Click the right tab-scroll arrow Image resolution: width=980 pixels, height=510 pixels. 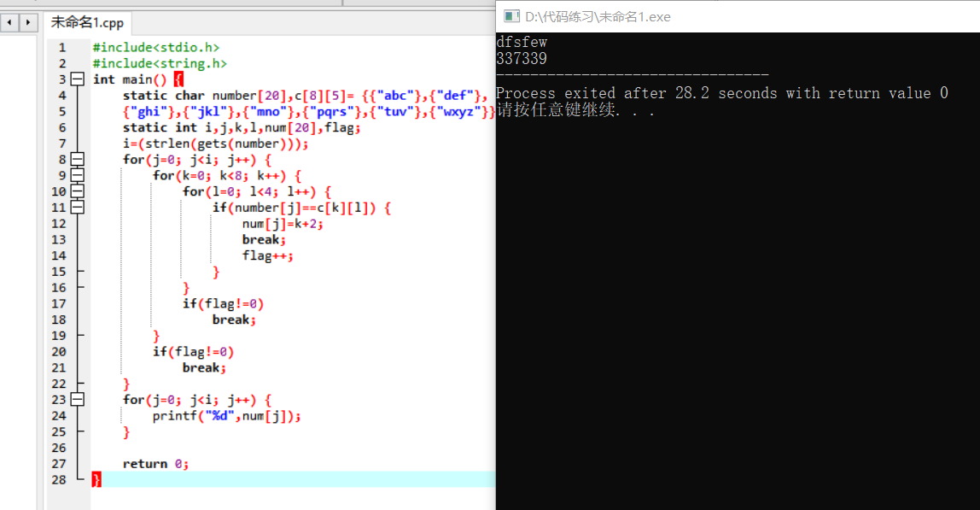click(x=28, y=22)
